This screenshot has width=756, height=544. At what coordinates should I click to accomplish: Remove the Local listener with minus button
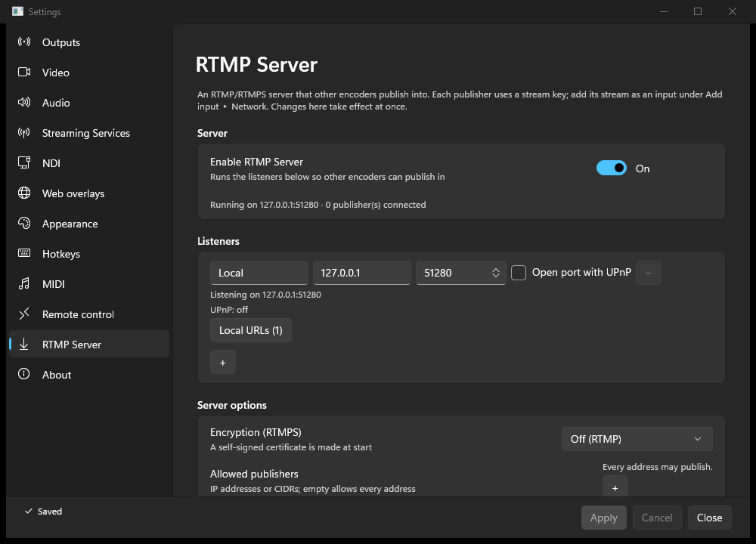pyautogui.click(x=649, y=273)
